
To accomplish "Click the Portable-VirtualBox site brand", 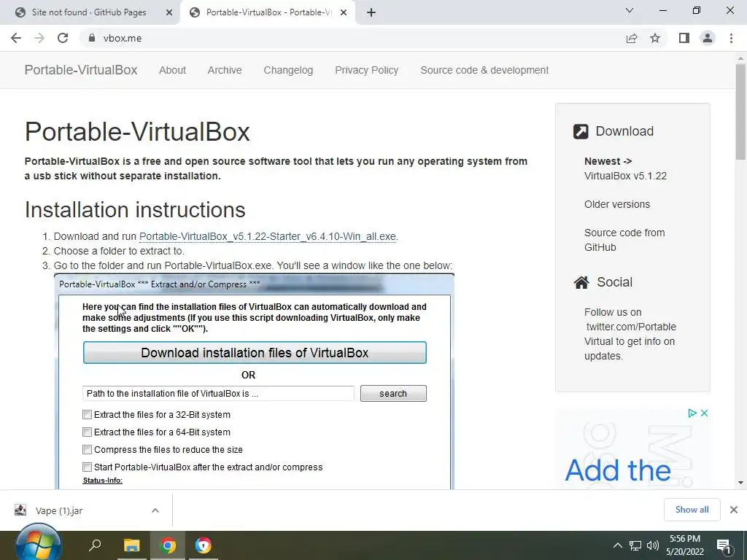I will click(81, 70).
